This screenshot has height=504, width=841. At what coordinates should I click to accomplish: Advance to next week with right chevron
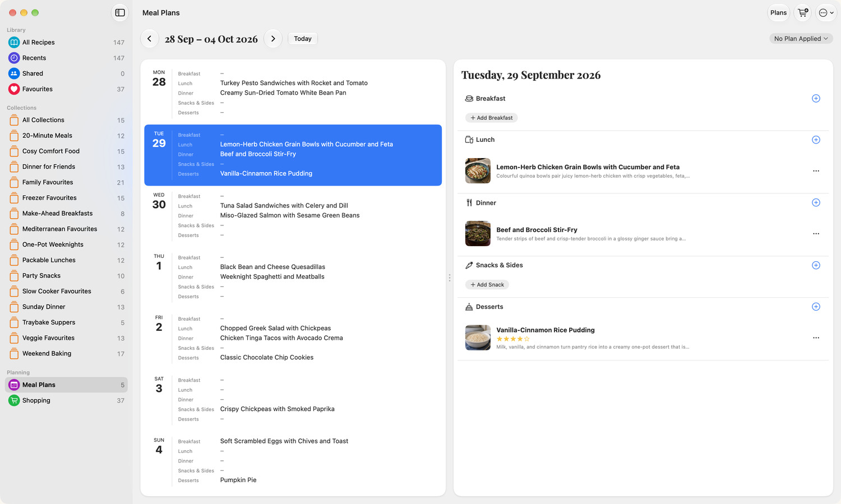[x=273, y=39]
